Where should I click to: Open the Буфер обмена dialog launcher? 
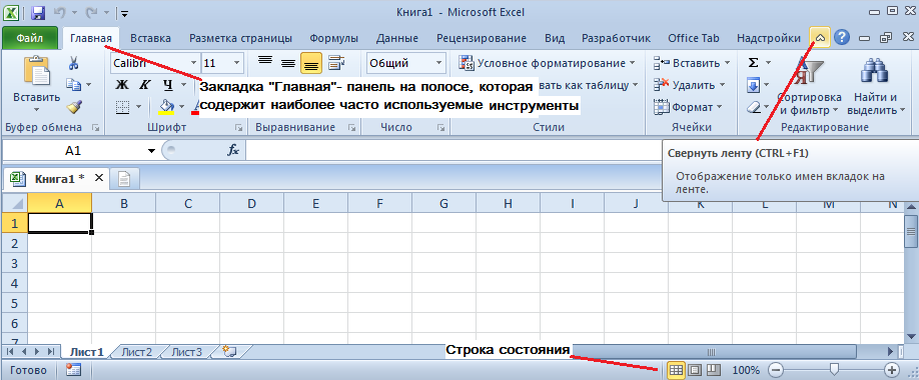point(96,127)
